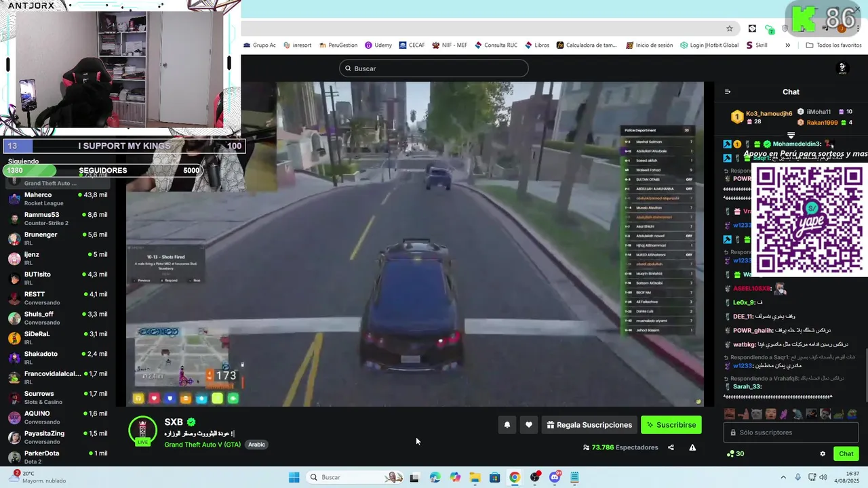
Task: Open chat settings gear icon
Action: [823, 454]
